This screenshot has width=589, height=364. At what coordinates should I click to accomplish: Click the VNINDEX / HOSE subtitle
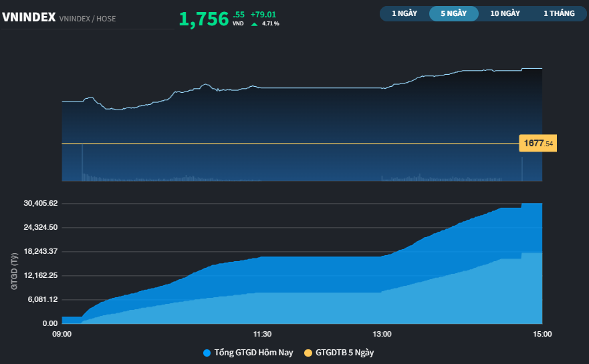(88, 19)
